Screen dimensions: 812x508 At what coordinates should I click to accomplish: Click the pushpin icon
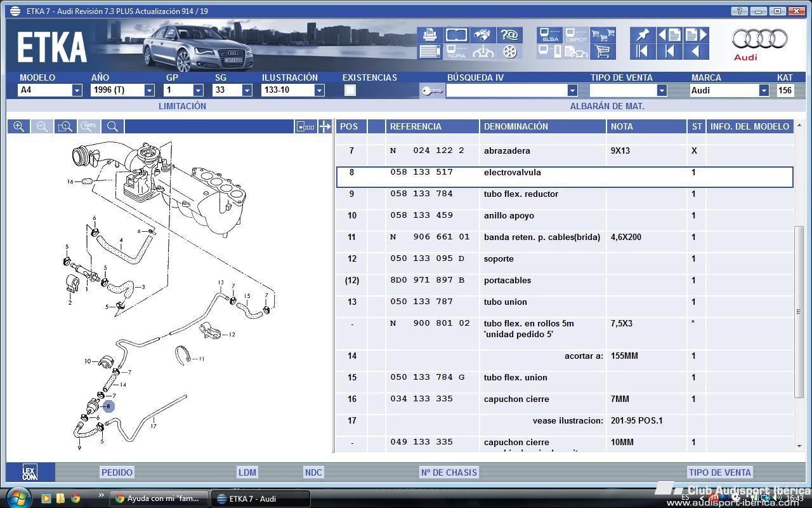click(x=643, y=34)
